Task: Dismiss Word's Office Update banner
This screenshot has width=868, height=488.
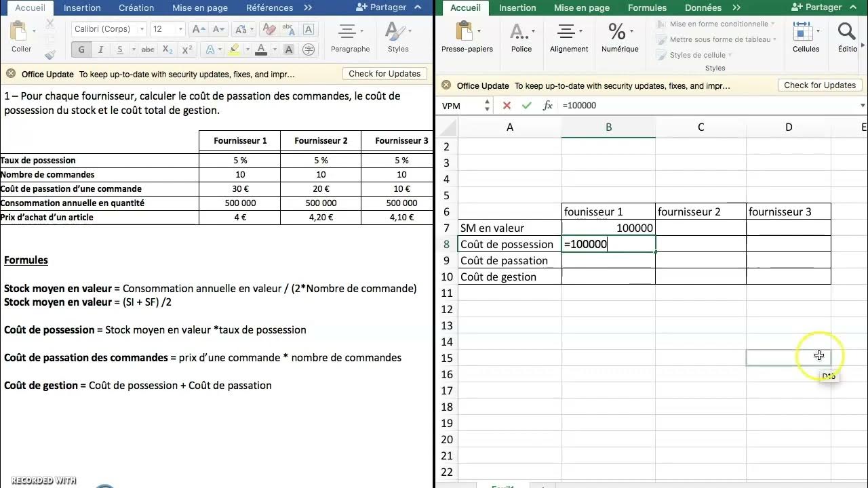Action: [x=10, y=73]
